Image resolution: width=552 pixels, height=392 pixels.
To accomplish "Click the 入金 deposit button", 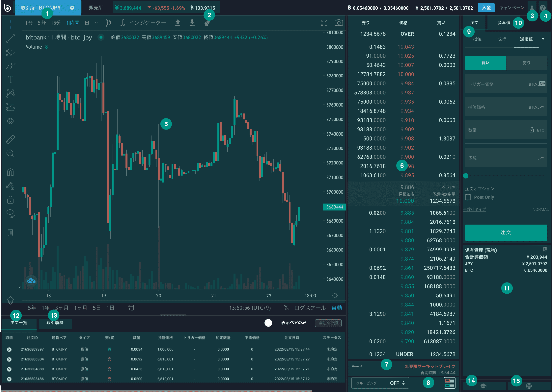I will (x=486, y=8).
